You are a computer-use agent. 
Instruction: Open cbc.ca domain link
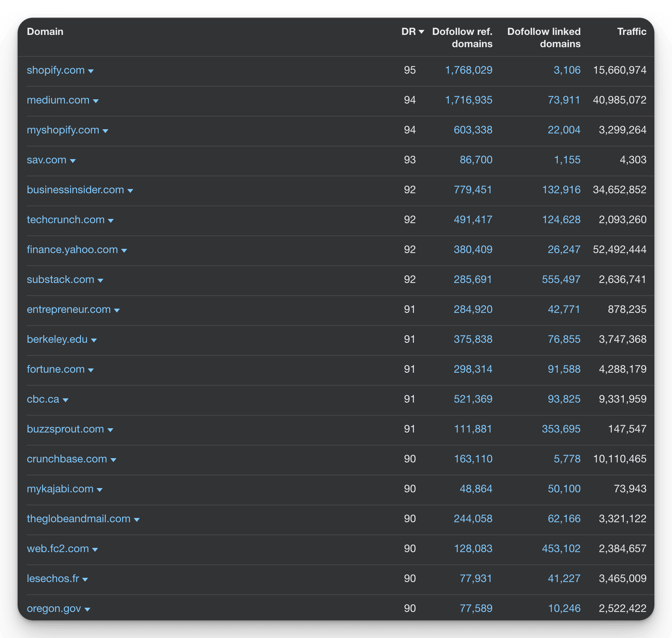coord(43,399)
